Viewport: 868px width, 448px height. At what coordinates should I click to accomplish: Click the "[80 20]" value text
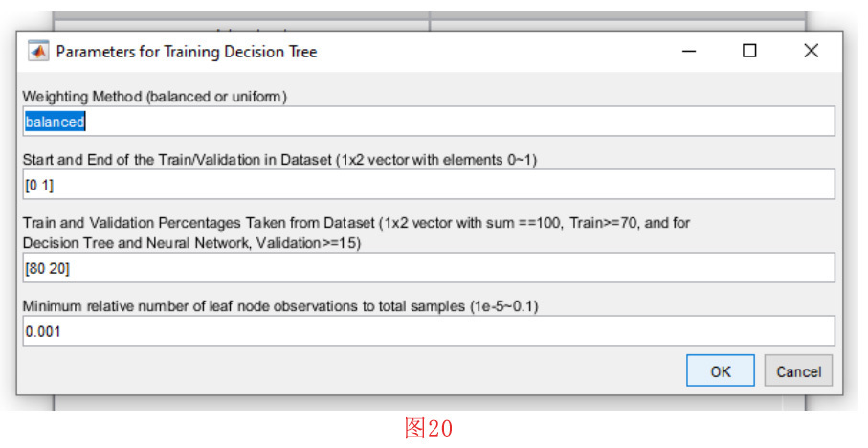pyautogui.click(x=47, y=268)
